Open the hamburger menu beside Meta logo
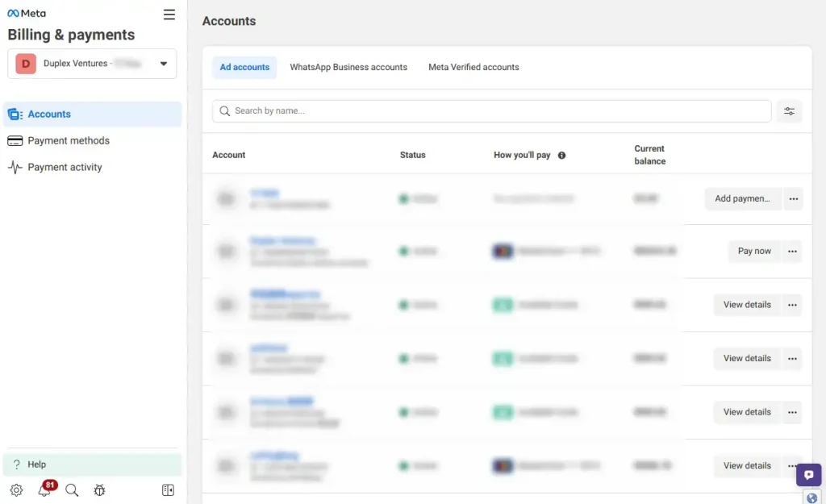The image size is (826, 504). pyautogui.click(x=169, y=15)
